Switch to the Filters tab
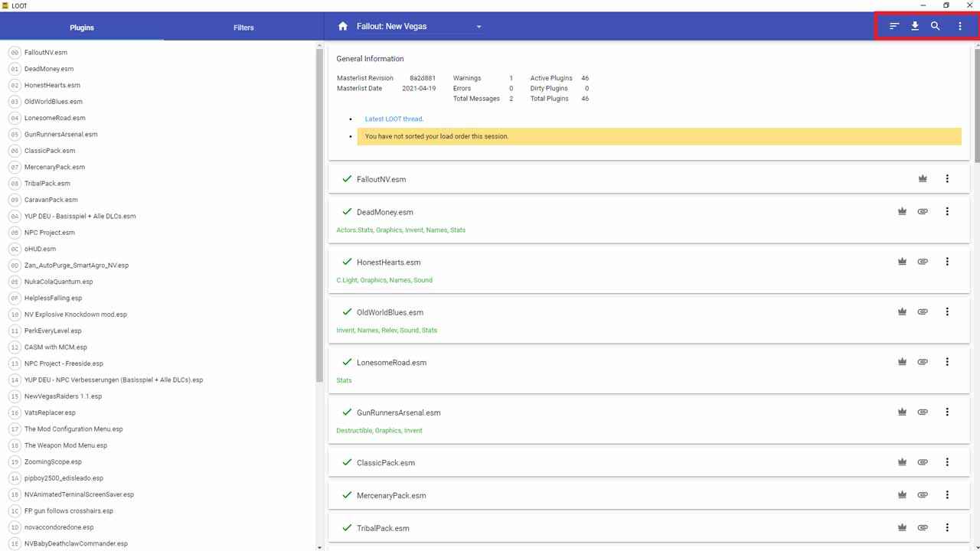The image size is (980, 551). coord(243,28)
